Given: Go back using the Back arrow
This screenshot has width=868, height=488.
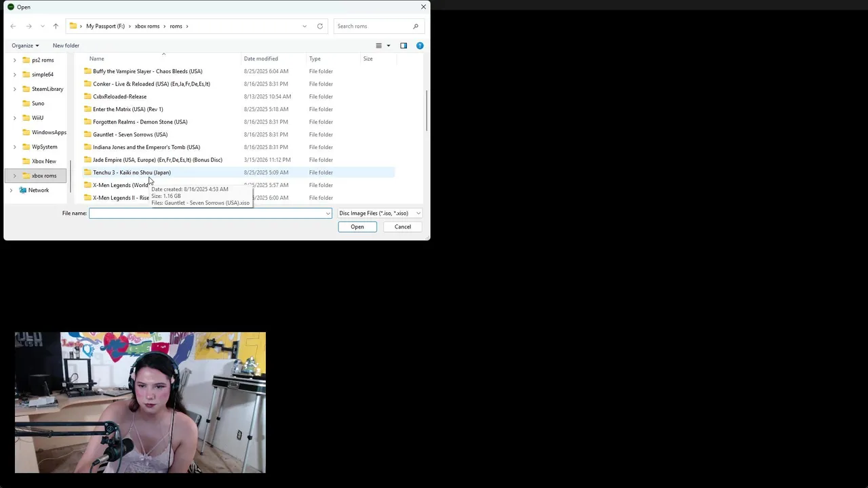Looking at the screenshot, I should click(13, 26).
